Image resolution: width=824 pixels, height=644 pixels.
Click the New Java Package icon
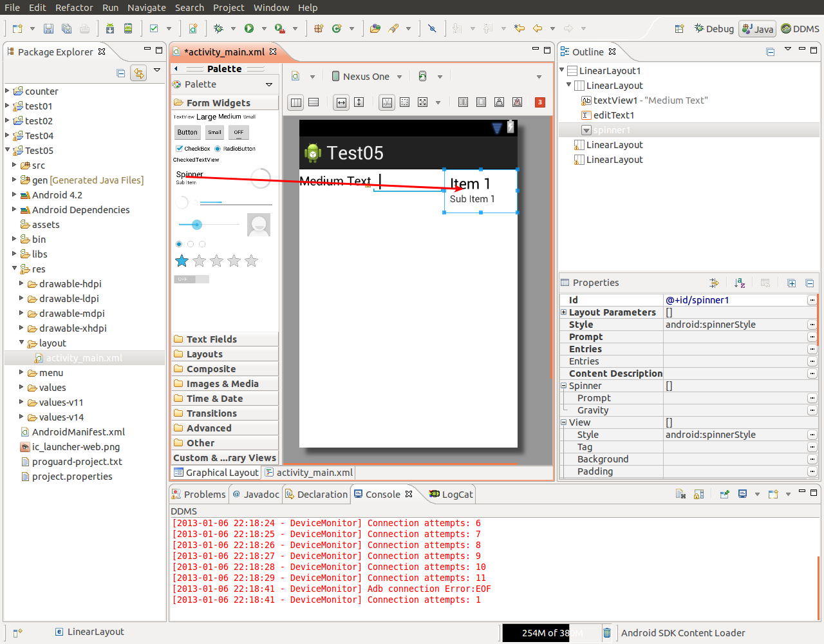click(x=319, y=28)
